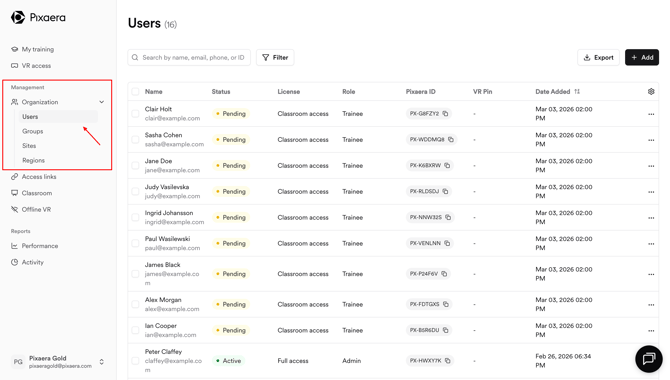Open Regions under Organization
This screenshot has height=380, width=670.
tap(33, 160)
